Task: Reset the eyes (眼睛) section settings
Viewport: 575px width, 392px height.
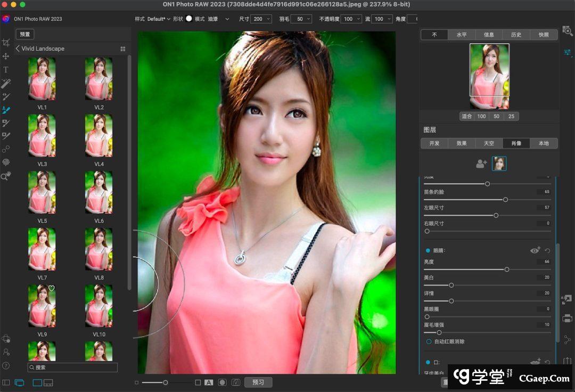Action: (547, 250)
